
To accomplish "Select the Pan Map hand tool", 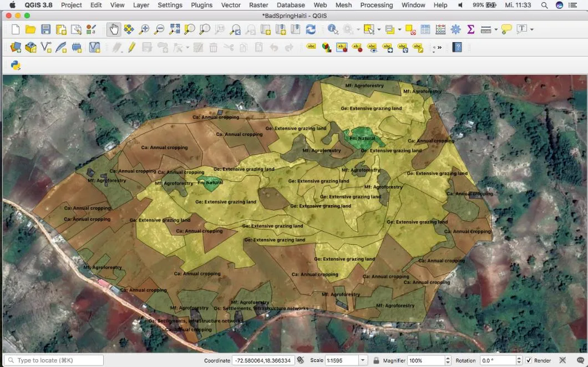I will [x=114, y=29].
